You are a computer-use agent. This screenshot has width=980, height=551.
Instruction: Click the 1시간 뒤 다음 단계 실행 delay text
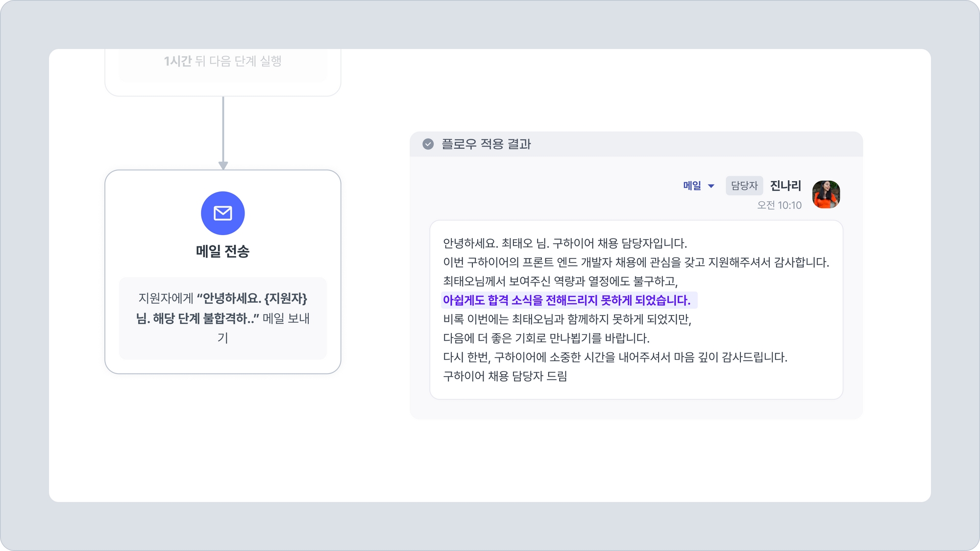(222, 61)
